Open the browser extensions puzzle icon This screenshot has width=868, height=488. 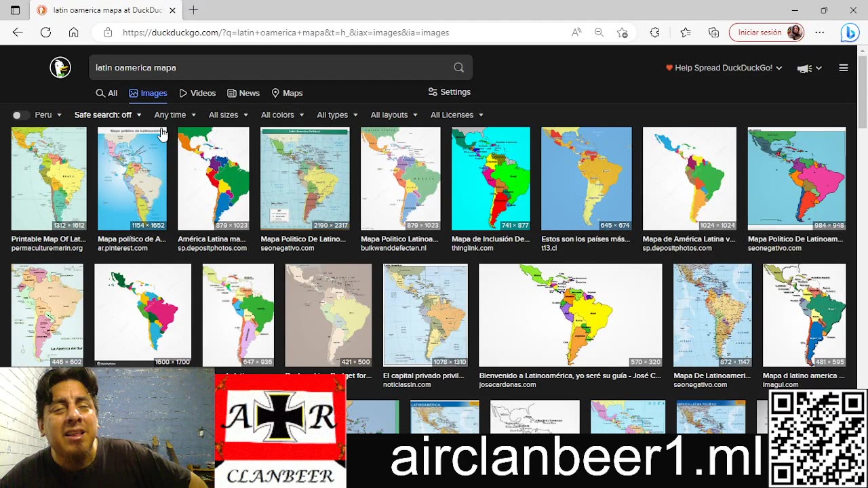tap(654, 33)
